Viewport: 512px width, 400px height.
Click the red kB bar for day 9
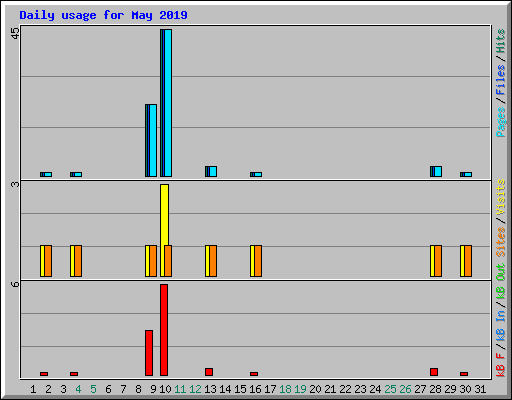149,353
